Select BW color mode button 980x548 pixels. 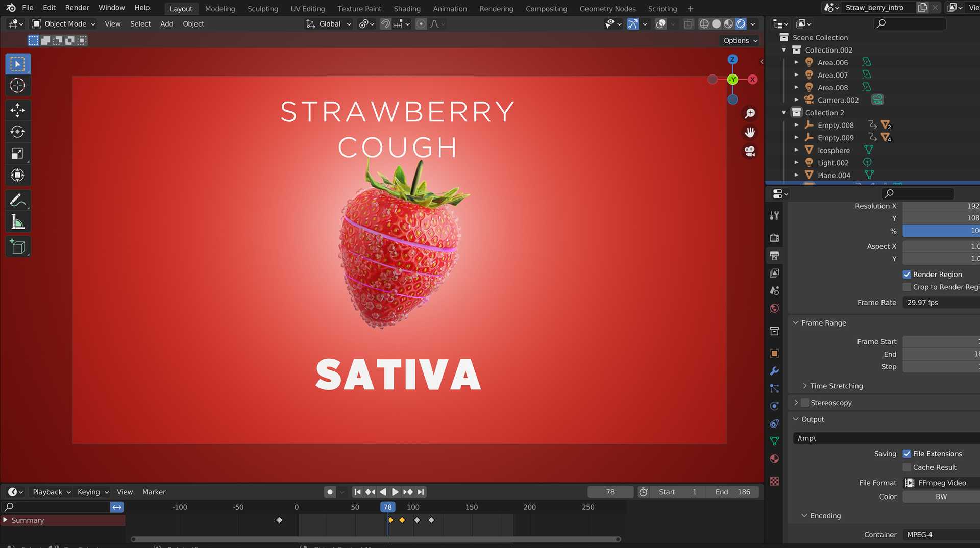941,497
